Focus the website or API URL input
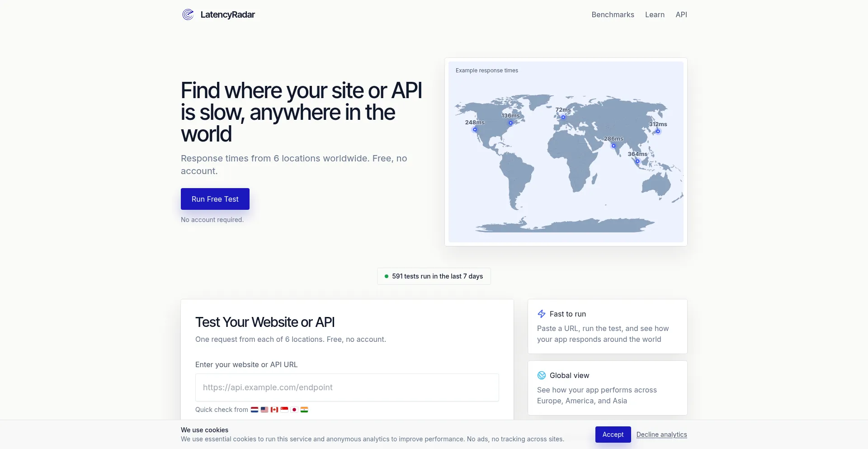 tap(347, 388)
